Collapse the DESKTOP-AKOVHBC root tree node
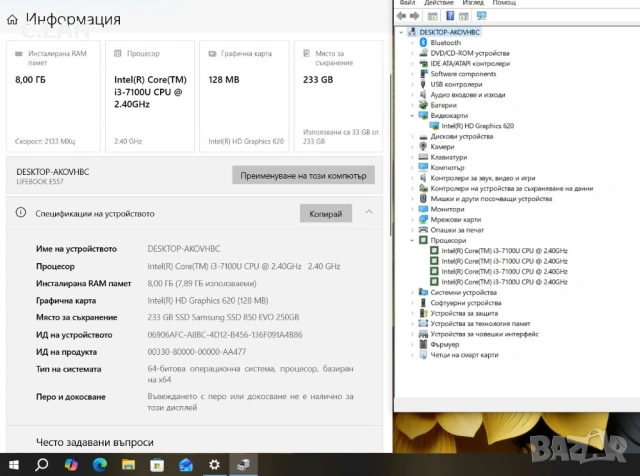 click(x=401, y=32)
